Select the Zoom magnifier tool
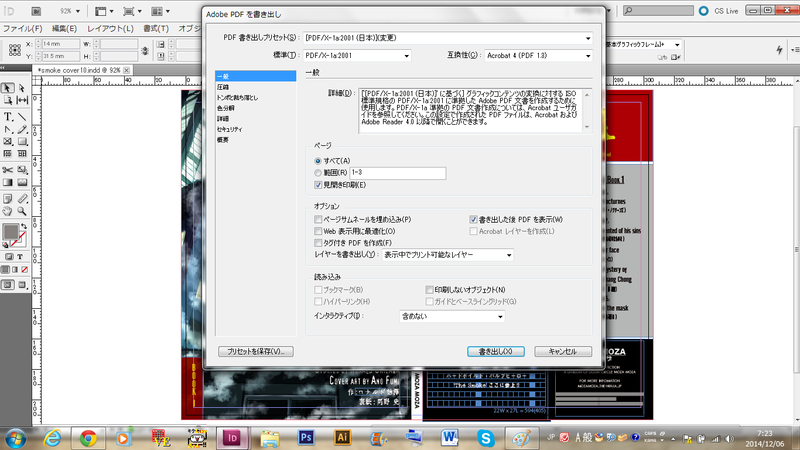 tap(22, 211)
